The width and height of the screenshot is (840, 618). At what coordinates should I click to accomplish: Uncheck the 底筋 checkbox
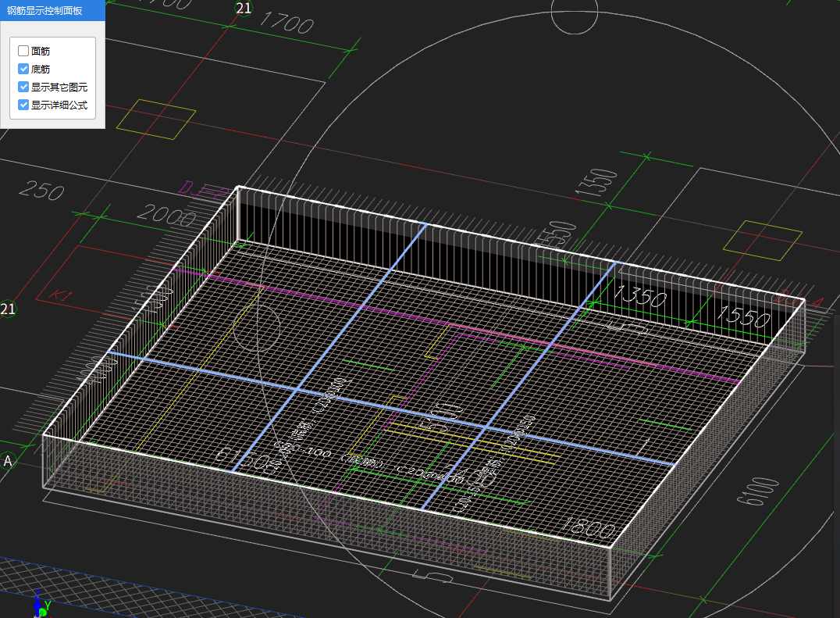pos(23,69)
